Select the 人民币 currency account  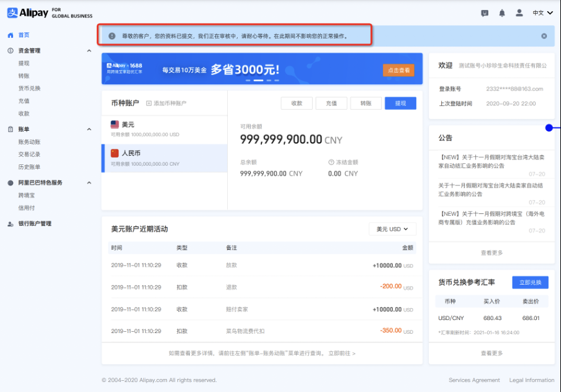point(164,158)
